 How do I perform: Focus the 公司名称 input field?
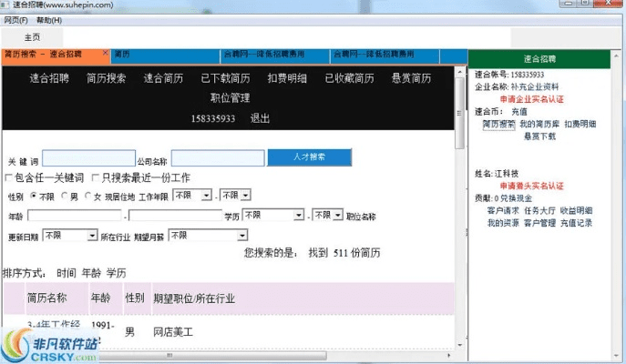(x=218, y=158)
